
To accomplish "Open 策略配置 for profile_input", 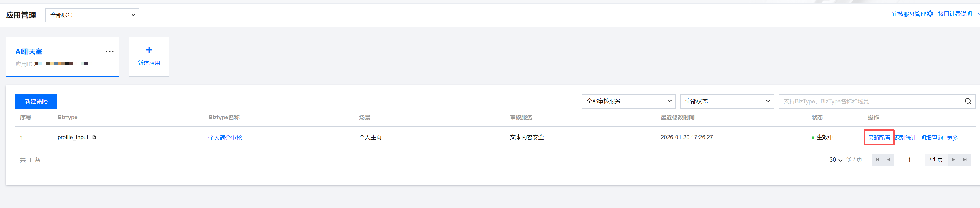I will tap(879, 138).
